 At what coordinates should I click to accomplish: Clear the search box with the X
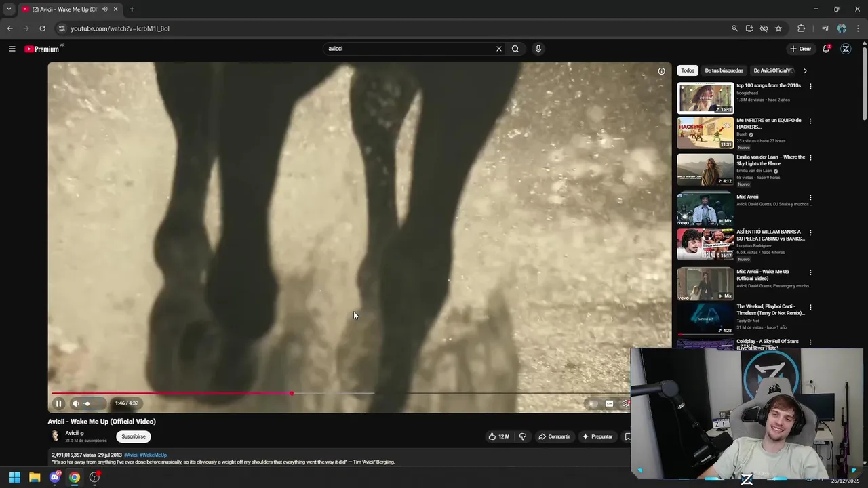point(499,49)
